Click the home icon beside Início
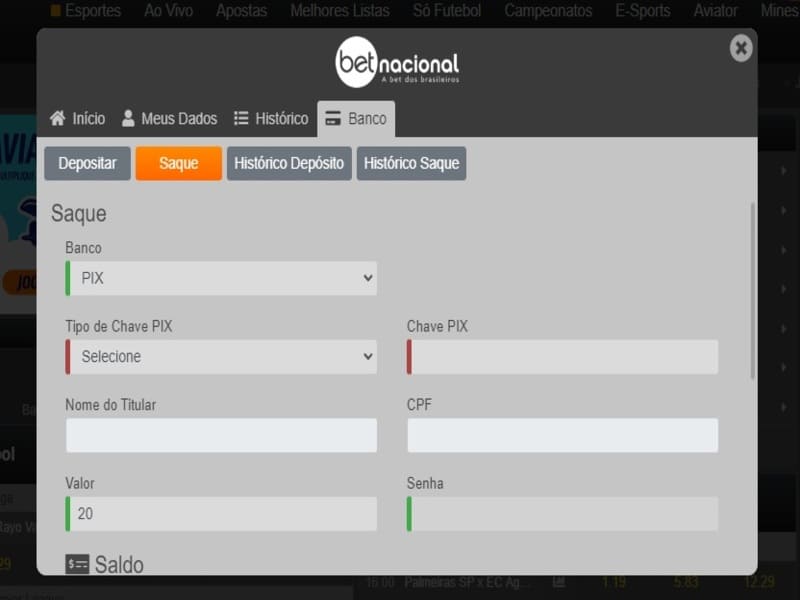The width and height of the screenshot is (800, 600). tap(58, 119)
